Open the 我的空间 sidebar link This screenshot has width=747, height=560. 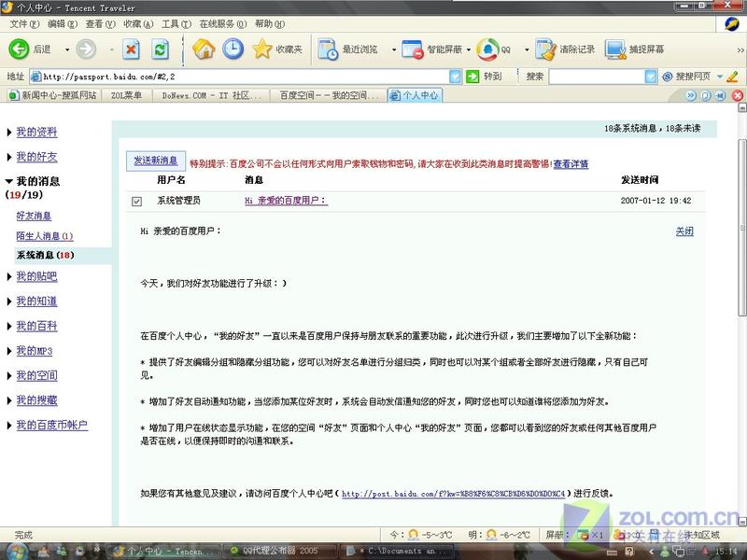(x=36, y=376)
